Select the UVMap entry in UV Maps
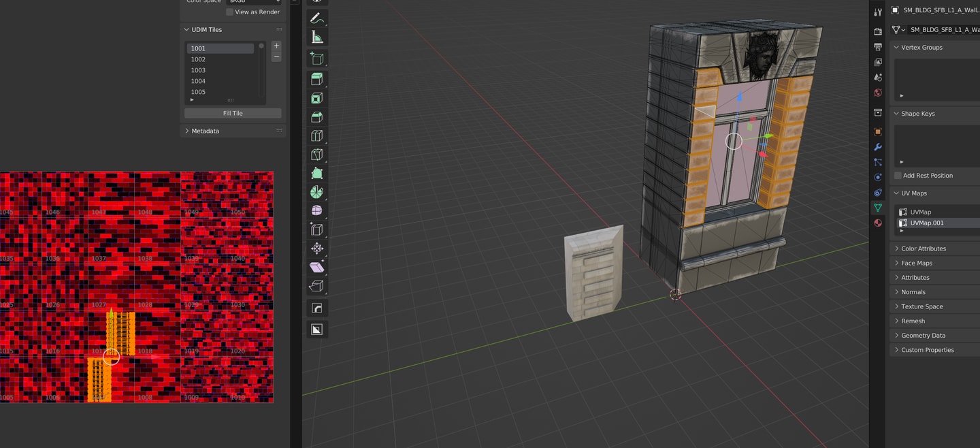Image resolution: width=980 pixels, height=448 pixels. [x=921, y=212]
